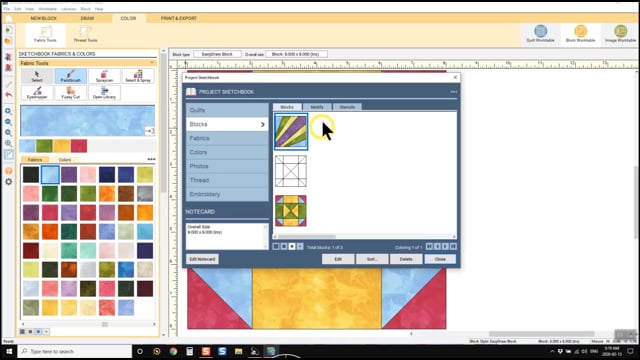Go to last coloring arrow in Sketchbook

(x=453, y=247)
